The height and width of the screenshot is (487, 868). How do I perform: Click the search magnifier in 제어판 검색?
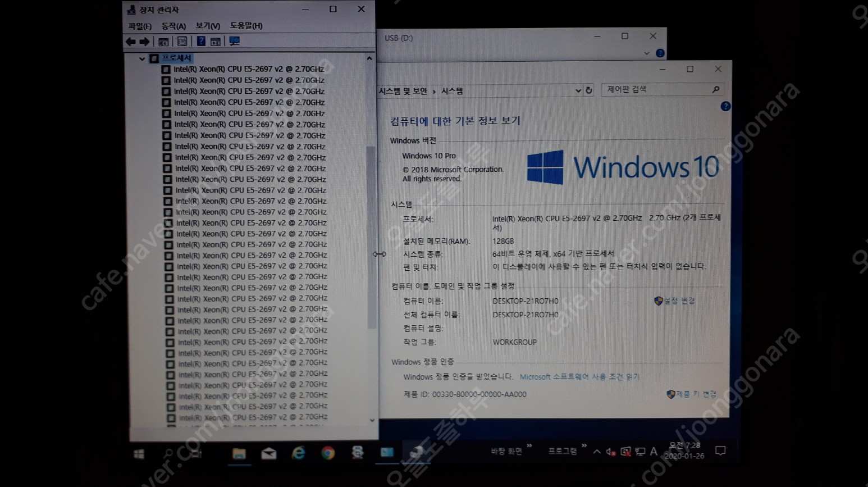[x=716, y=89]
